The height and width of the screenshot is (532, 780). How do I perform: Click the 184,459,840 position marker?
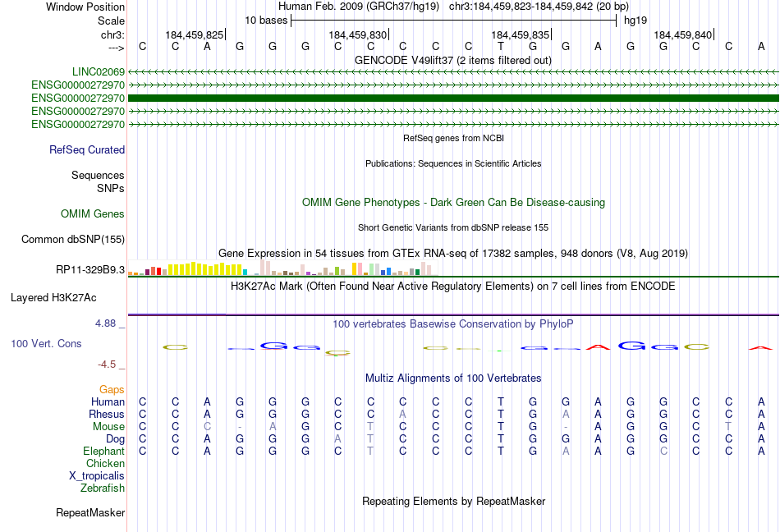pyautogui.click(x=683, y=34)
